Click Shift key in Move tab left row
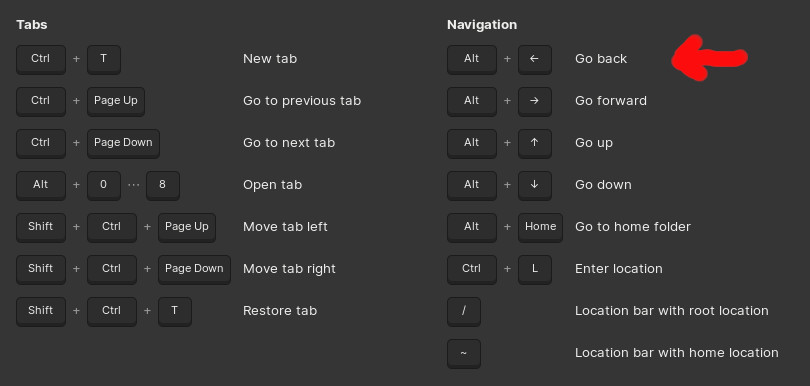The height and width of the screenshot is (386, 810). 41,227
